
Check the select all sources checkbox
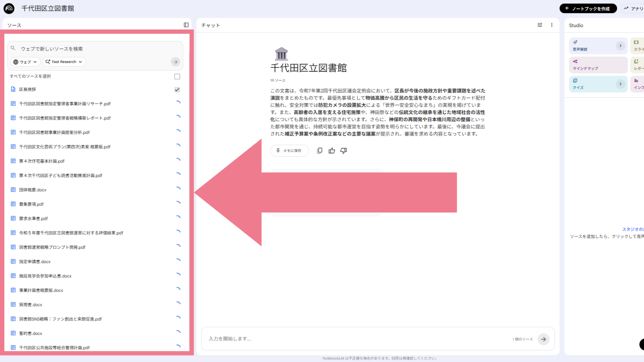click(x=177, y=76)
